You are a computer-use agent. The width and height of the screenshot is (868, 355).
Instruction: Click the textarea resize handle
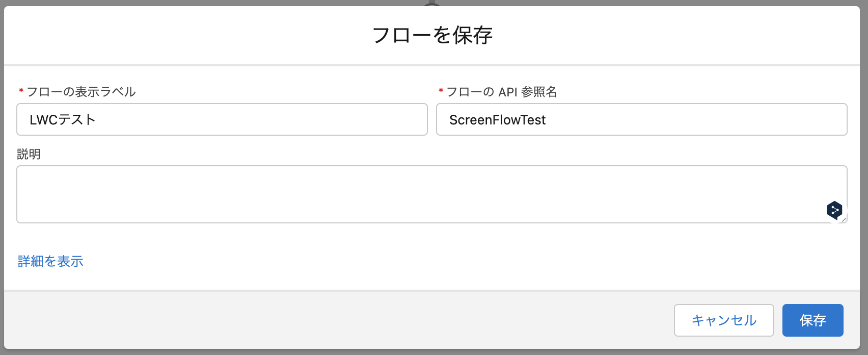(844, 220)
